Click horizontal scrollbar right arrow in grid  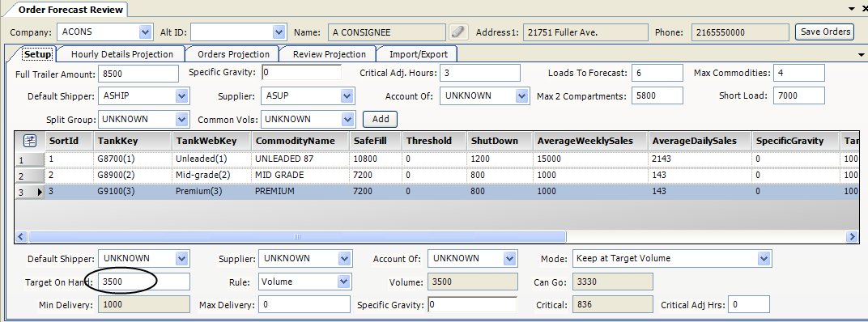[x=852, y=237]
